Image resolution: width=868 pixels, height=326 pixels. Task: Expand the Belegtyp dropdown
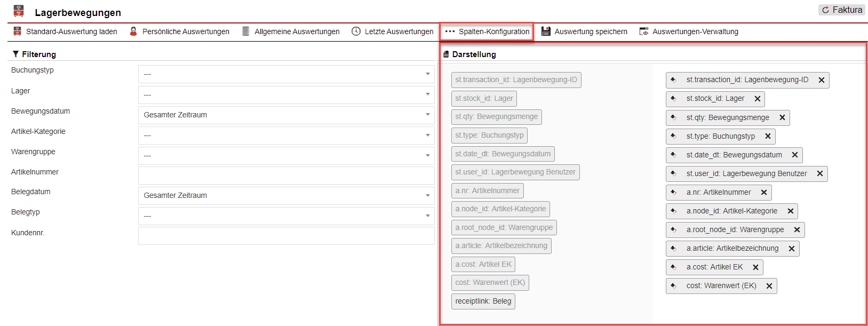tap(286, 216)
